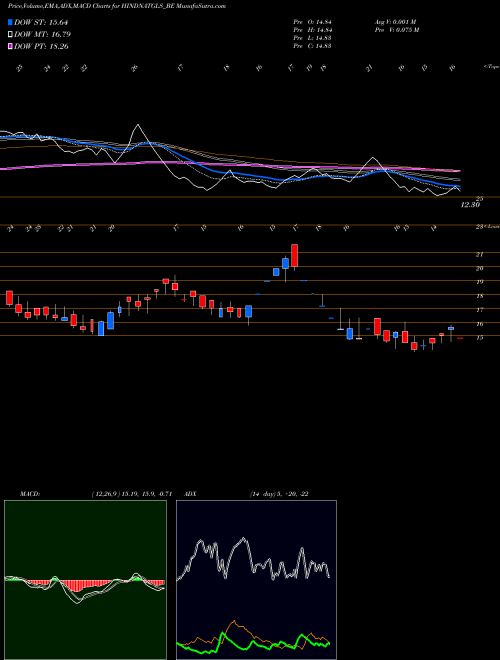This screenshot has height=660, width=500.
Task: Click the ADX parameters '(14 day) 5, +20, -22'
Action: point(279,494)
